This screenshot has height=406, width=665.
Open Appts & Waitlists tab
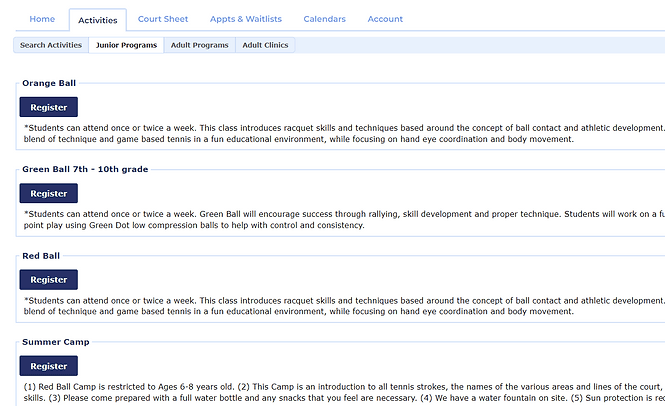246,19
